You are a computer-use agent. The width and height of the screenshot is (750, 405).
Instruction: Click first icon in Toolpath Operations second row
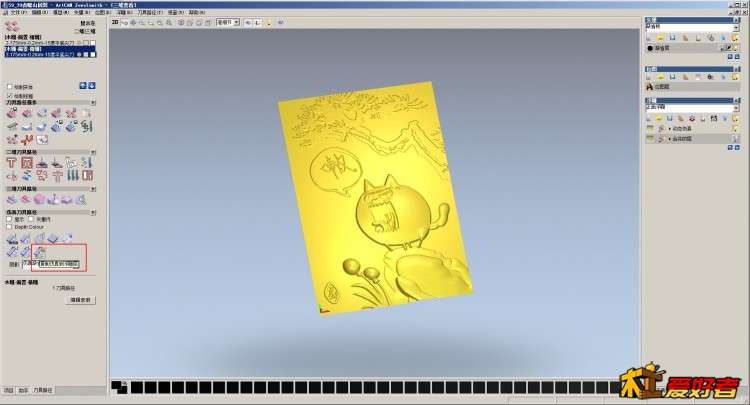pos(12,127)
